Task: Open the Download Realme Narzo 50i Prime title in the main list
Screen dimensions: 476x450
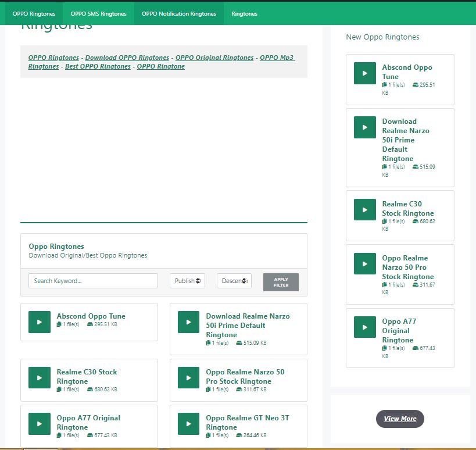Action: point(248,325)
